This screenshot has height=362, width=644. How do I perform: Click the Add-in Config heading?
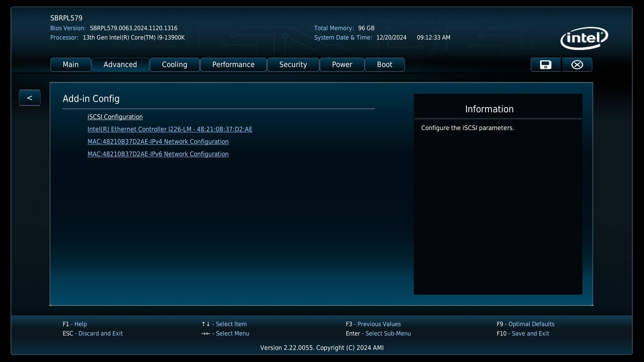[x=91, y=99]
